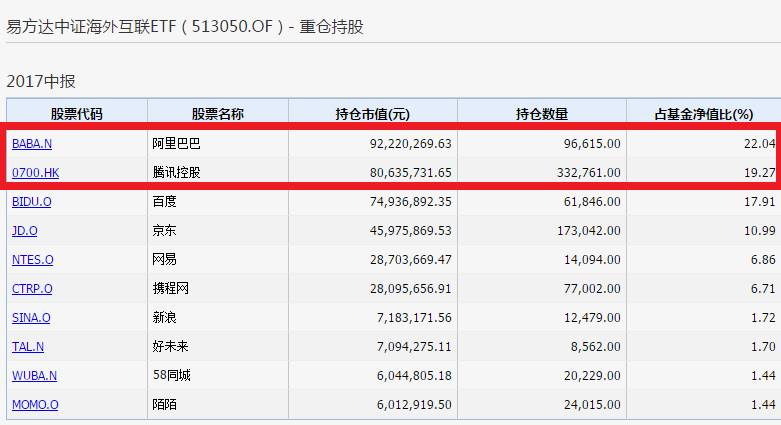The height and width of the screenshot is (425, 781).
Task: Click the holding quantity 14,094.00
Action: [x=592, y=260]
